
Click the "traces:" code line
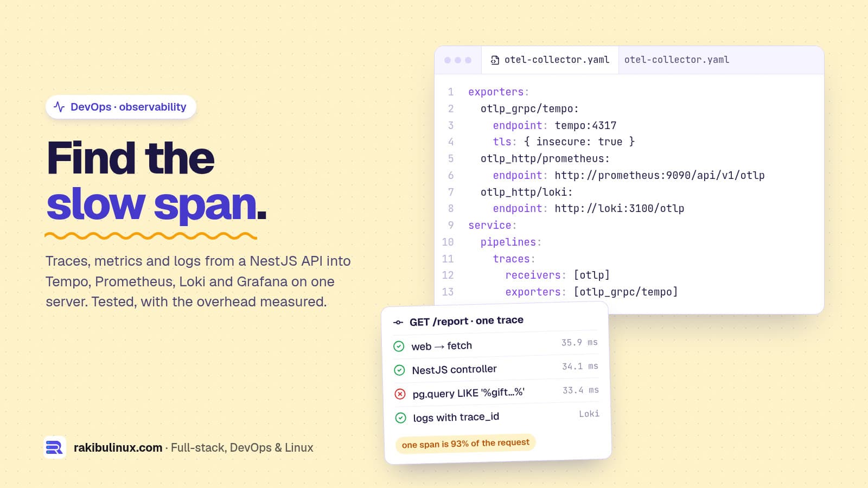click(514, 259)
